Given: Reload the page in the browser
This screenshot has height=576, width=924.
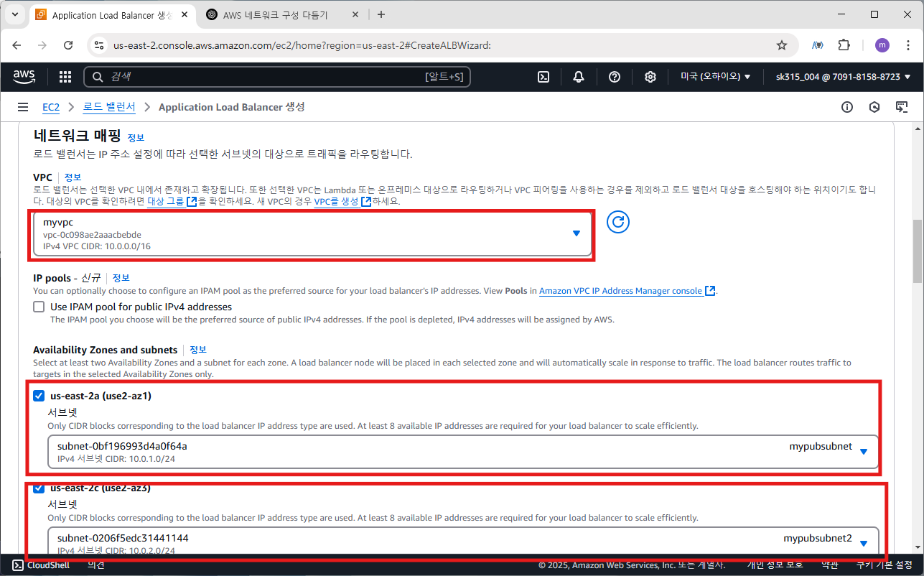Looking at the screenshot, I should 68,45.
